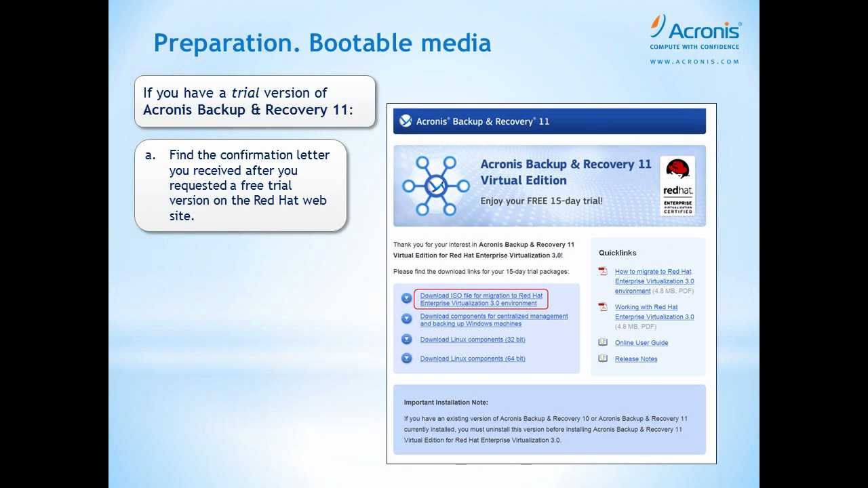Click the PDF icon beside How to migrate
The width and height of the screenshot is (868, 488).
[x=602, y=272]
